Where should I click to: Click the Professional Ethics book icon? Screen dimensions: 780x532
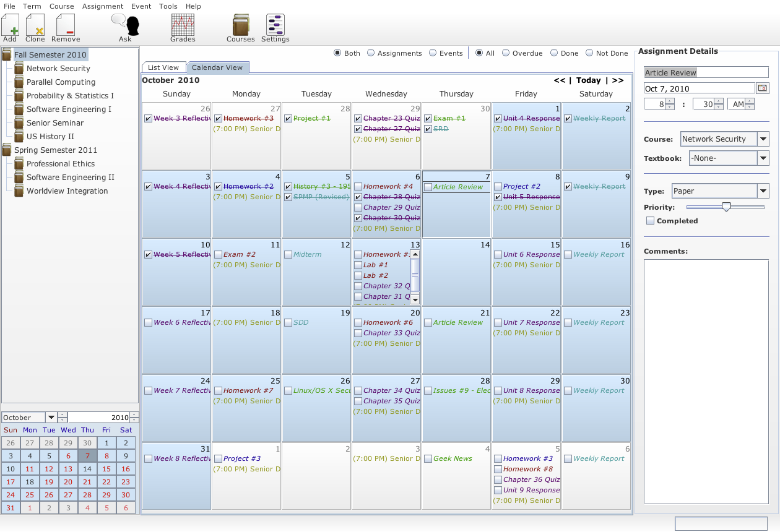(19, 163)
